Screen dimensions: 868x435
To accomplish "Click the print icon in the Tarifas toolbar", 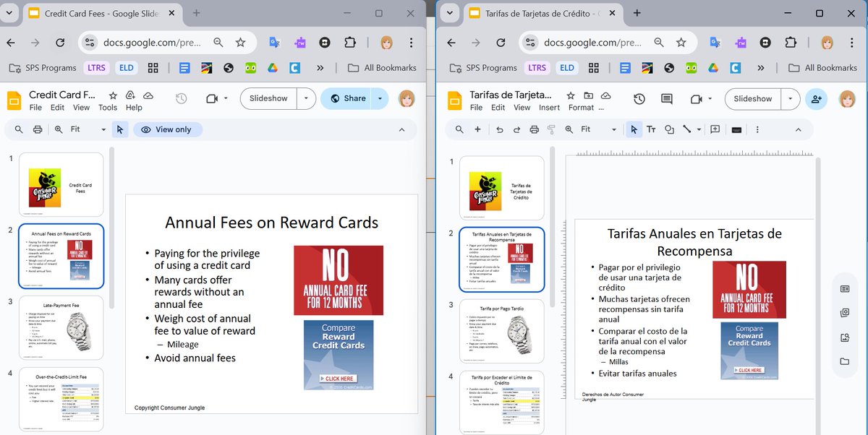I will (x=534, y=129).
